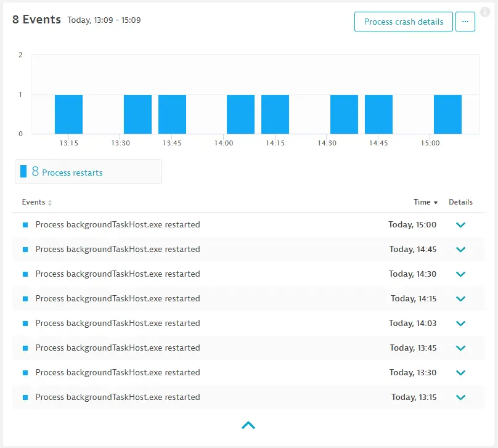Click the restarted event text at Today, 14:03
The image size is (498, 448).
(118, 324)
